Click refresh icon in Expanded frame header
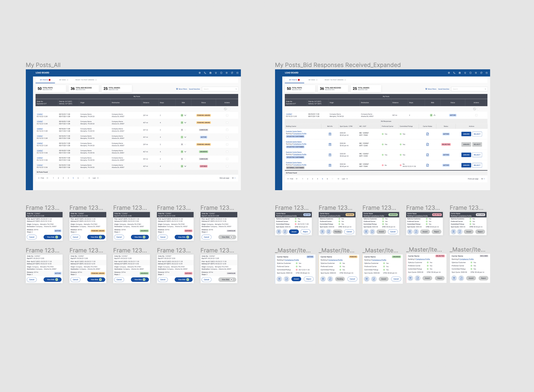Screen dimensions: 534x392 pyautogui.click(x=481, y=73)
